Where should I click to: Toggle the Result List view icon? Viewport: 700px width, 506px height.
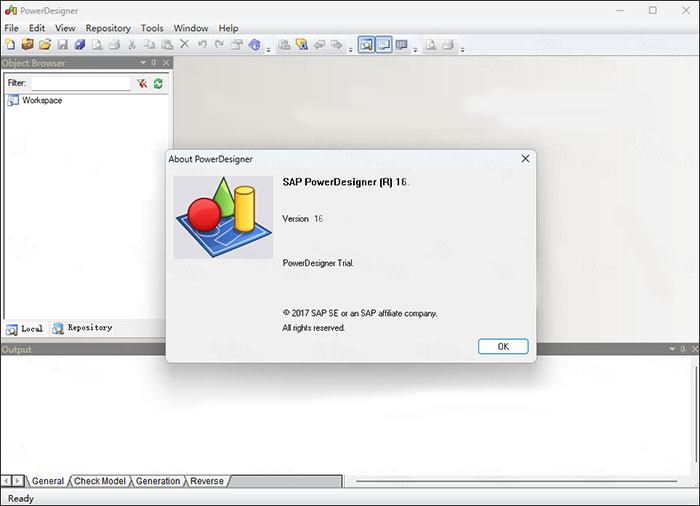[401, 45]
